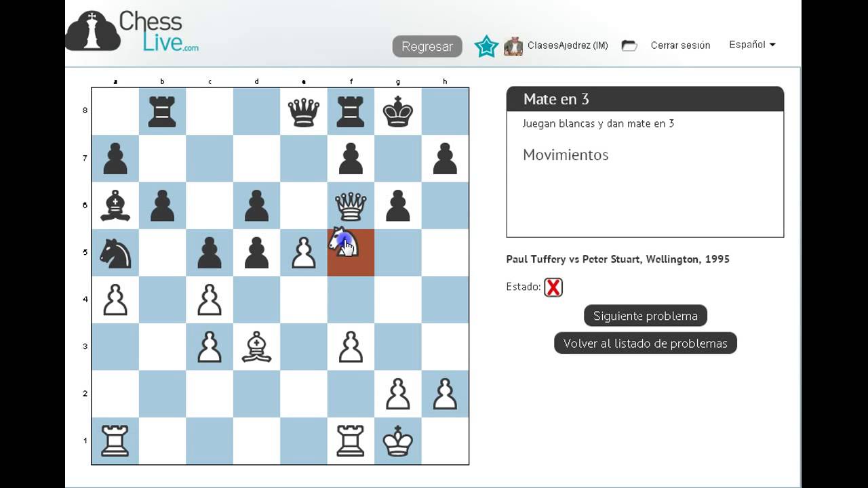
Task: Click the empty h8 square
Action: click(445, 111)
